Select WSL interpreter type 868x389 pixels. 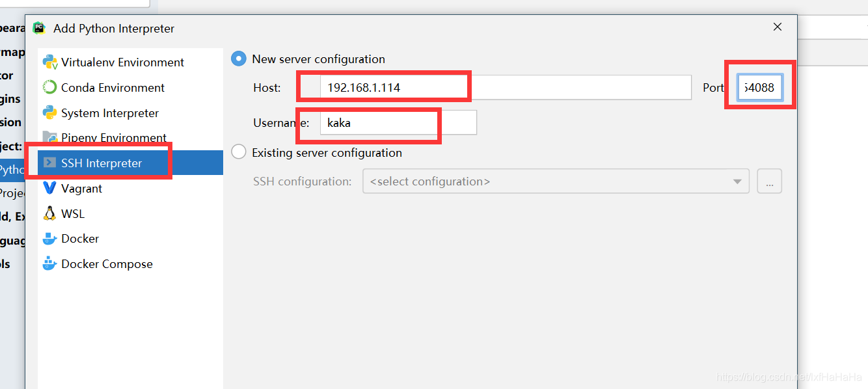tap(130, 213)
